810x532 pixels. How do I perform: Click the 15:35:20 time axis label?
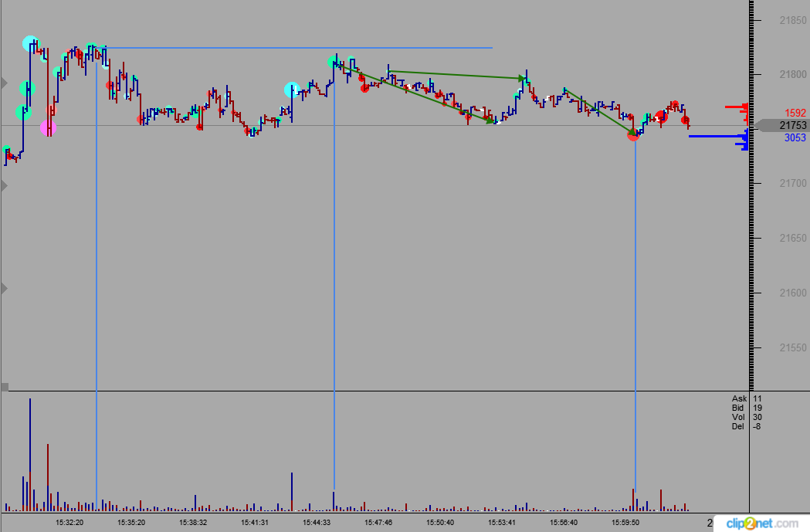pos(131,523)
